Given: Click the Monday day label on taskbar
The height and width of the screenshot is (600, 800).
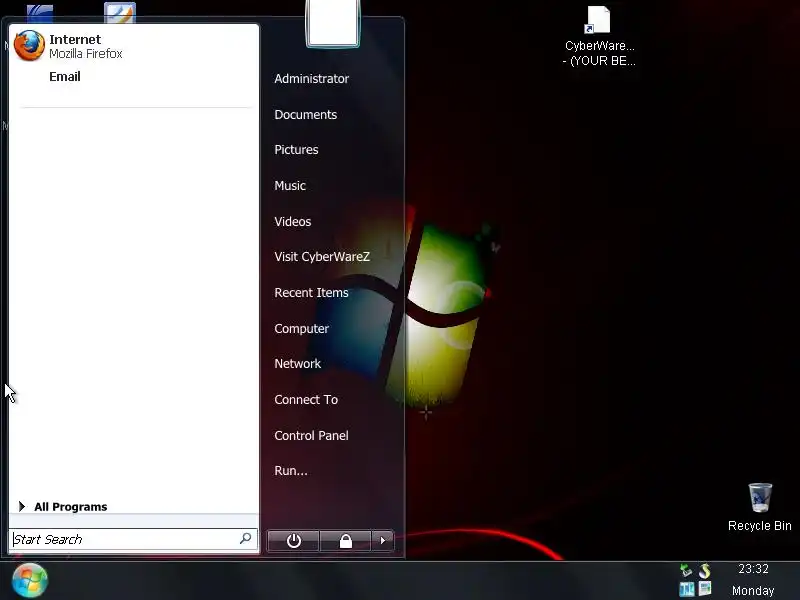Looking at the screenshot, I should [x=753, y=590].
